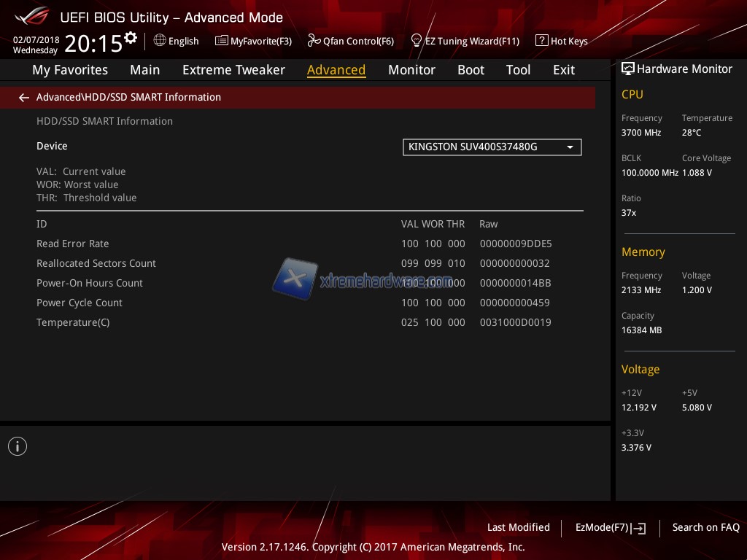
Task: Open the Hot Keys help
Action: tap(562, 41)
